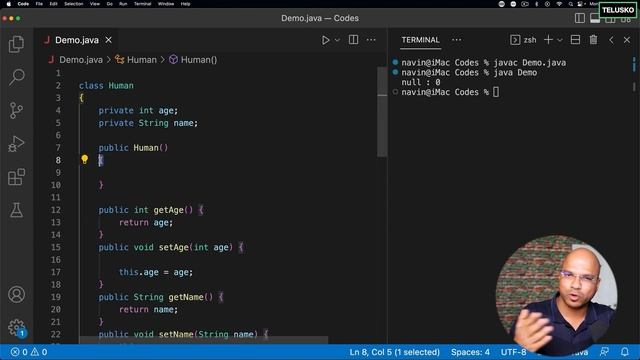The width and height of the screenshot is (640, 360).
Task: Click Ln 8, Col 5 status entry
Action: (x=394, y=352)
